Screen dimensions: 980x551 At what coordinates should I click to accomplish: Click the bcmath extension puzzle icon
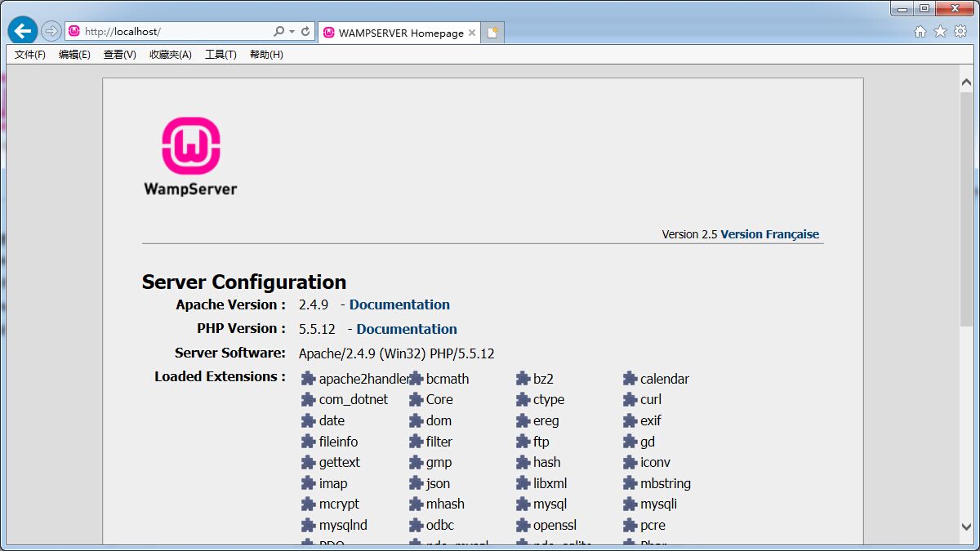[416, 379]
